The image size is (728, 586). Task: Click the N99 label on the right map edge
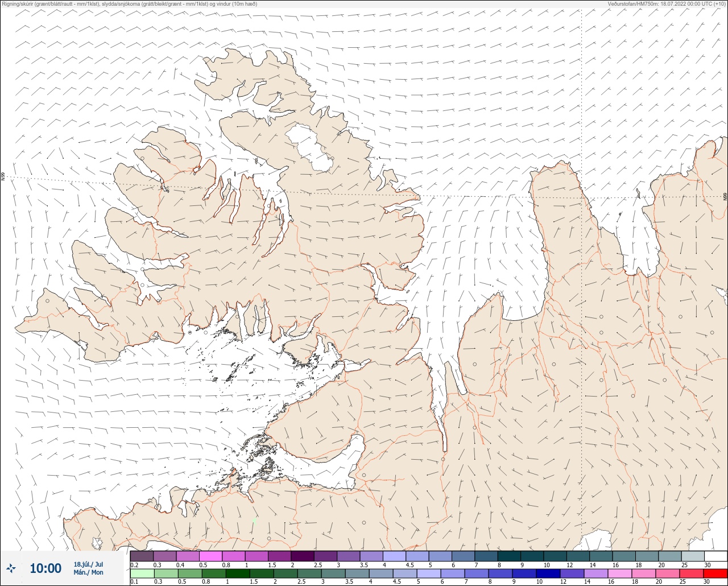(x=725, y=197)
